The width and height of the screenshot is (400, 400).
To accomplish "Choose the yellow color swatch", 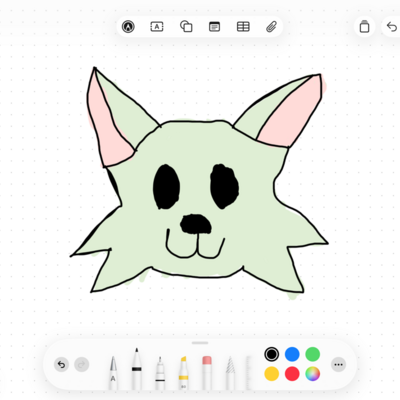I will point(271,374).
